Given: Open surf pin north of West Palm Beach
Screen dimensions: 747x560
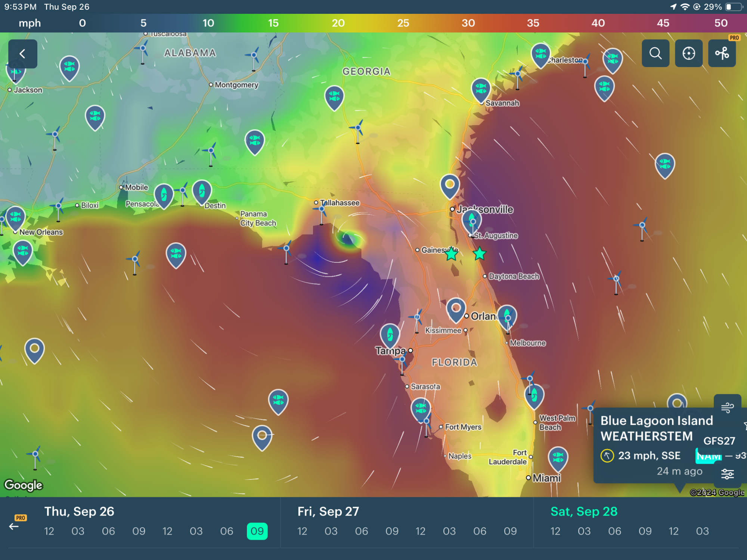Looking at the screenshot, I should coord(534,396).
